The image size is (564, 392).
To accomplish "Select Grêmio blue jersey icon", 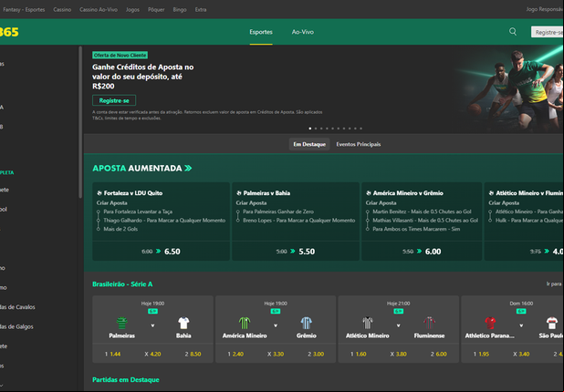I will pyautogui.click(x=306, y=323).
